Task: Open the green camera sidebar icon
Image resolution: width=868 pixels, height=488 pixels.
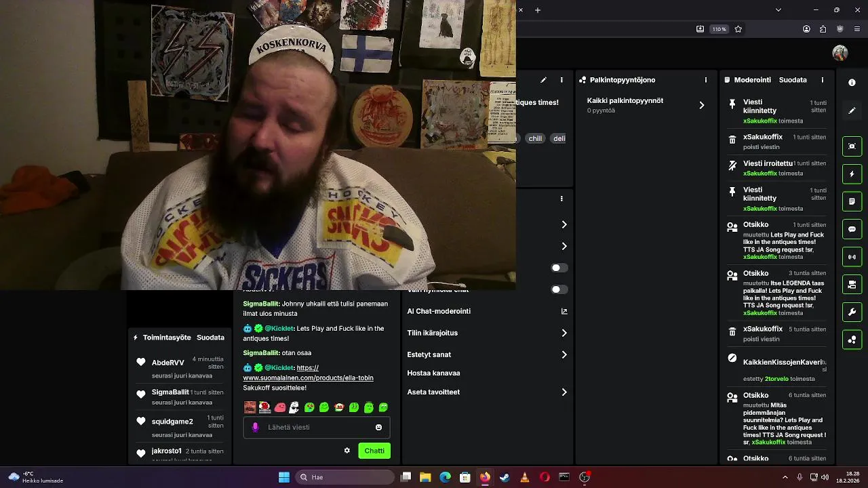Action: coord(852,284)
